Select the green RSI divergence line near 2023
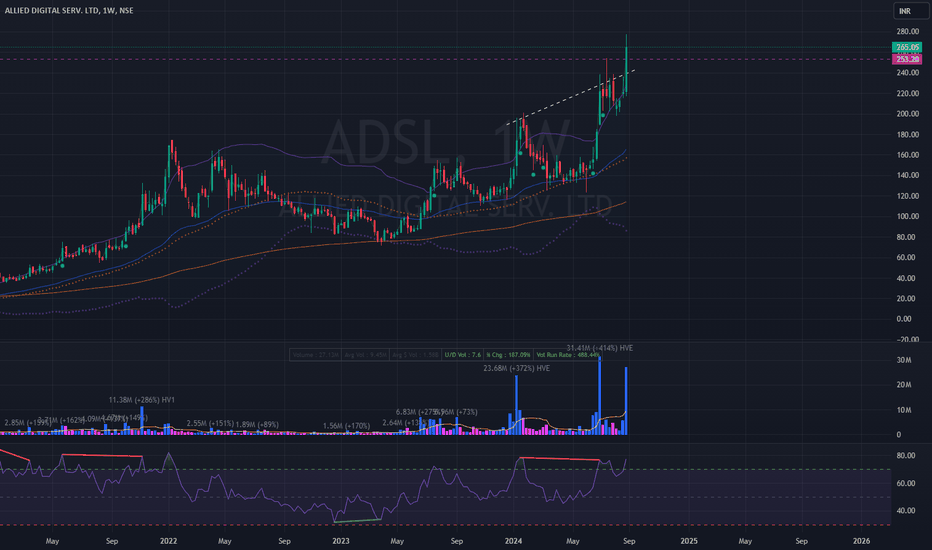This screenshot has height=550, width=932. tap(357, 521)
